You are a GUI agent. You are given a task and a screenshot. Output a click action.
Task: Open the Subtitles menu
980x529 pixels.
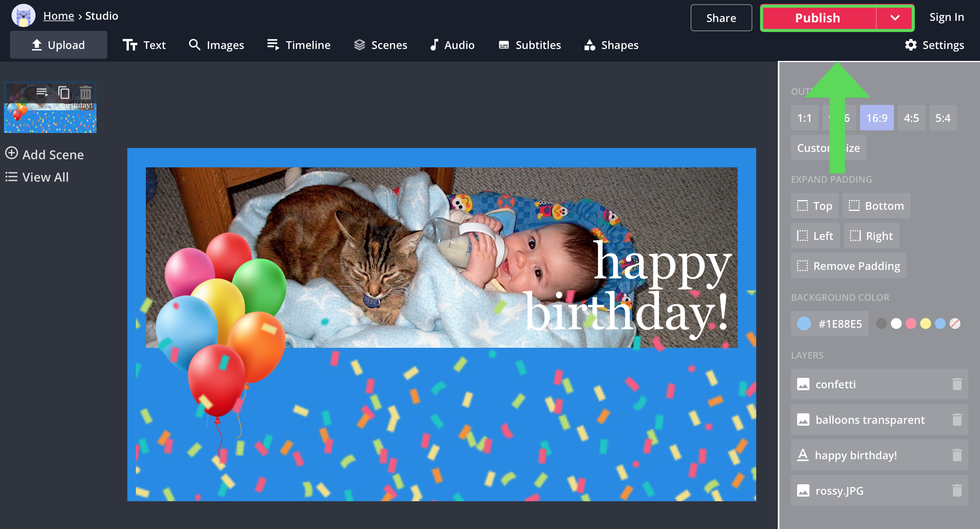click(x=529, y=45)
